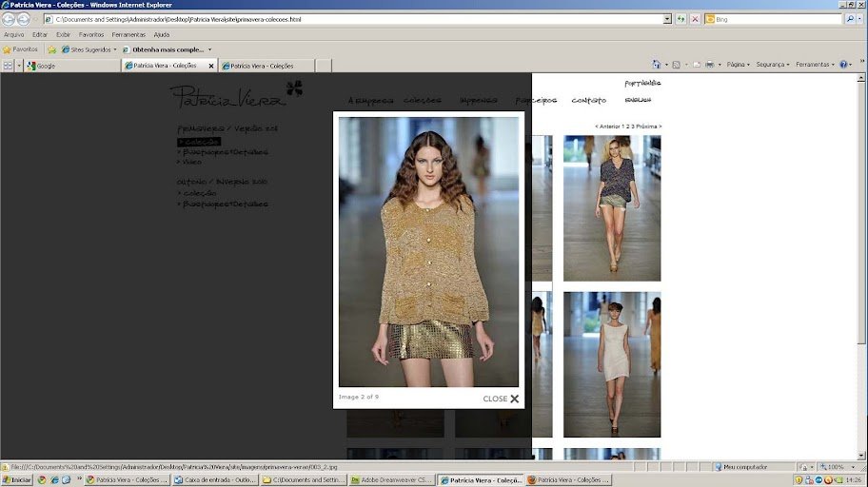Click the page vertical scrollbar
Screen dimensions: 868x487
pos(860,265)
